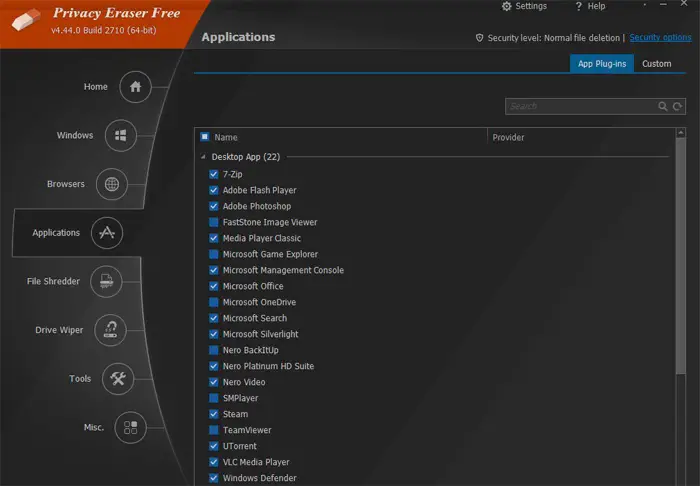Open the Misc. grid icon
The image size is (700, 486).
130,427
